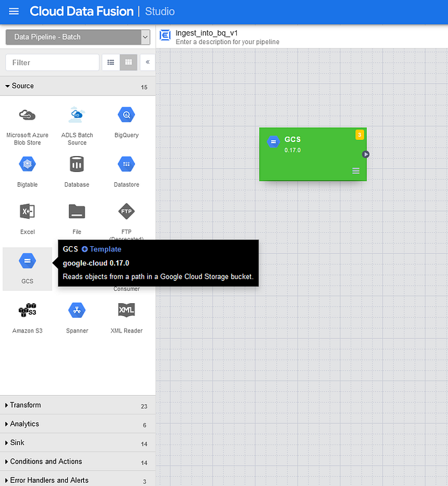Image resolution: width=448 pixels, height=486 pixels.
Task: Add Bigtable source plugin
Action: click(x=28, y=172)
